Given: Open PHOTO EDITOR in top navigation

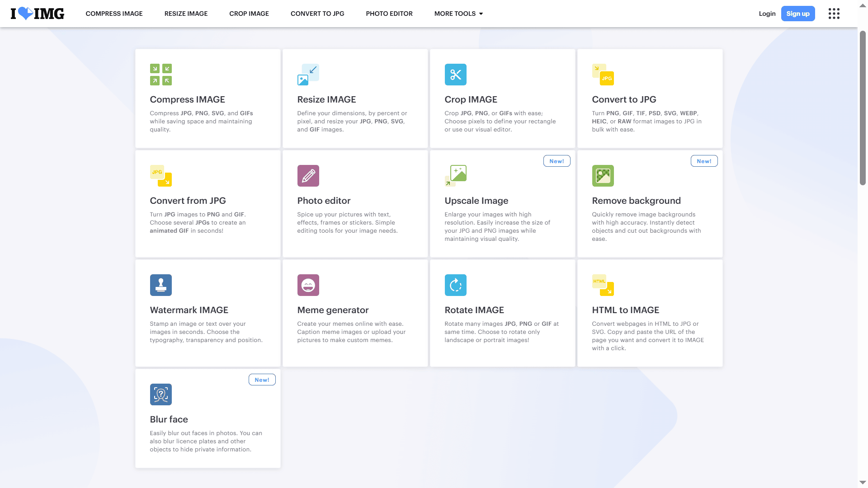Looking at the screenshot, I should pyautogui.click(x=389, y=14).
